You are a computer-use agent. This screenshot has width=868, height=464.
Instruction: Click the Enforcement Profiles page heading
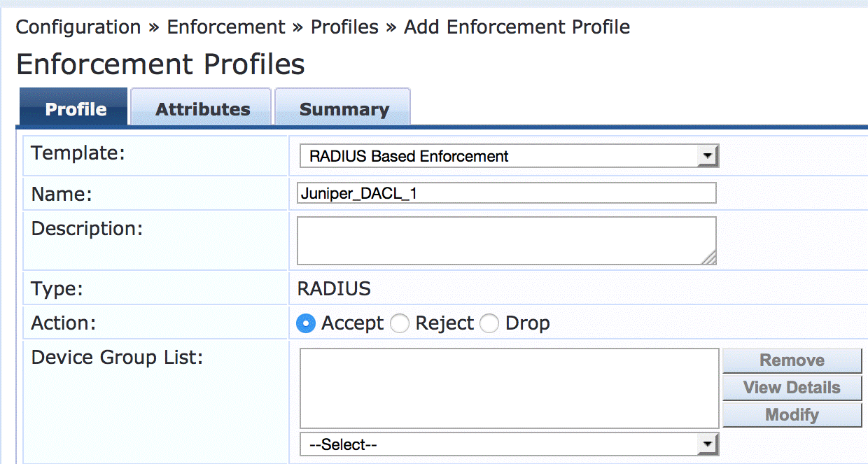(160, 64)
